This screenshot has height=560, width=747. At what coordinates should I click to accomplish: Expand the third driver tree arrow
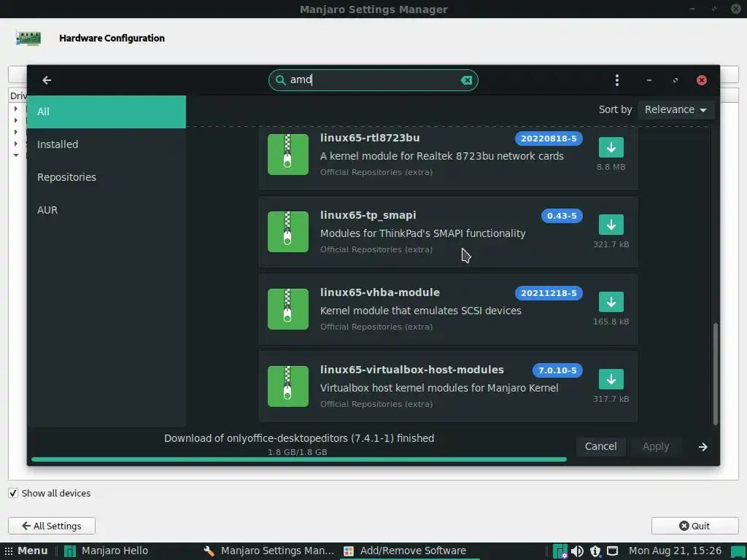point(16,132)
